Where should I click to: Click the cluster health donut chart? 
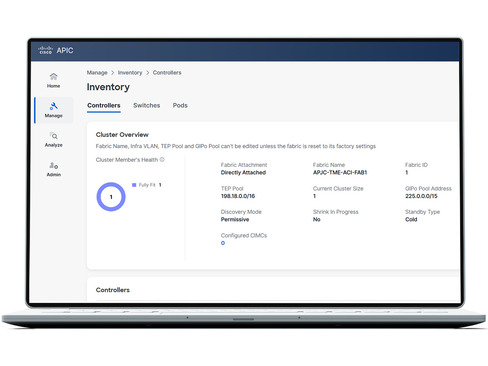pyautogui.click(x=111, y=197)
